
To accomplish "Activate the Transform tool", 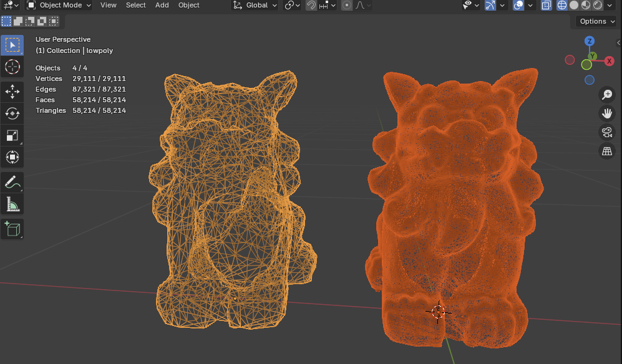I will point(12,158).
